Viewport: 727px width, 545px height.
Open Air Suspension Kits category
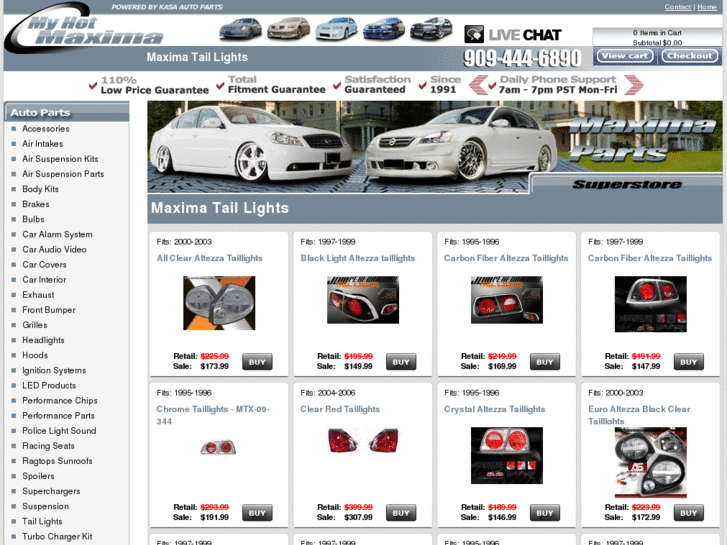(60, 159)
